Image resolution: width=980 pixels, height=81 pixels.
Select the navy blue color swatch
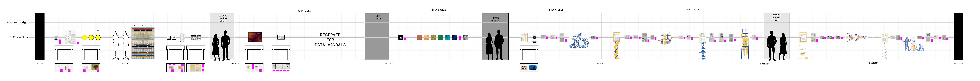455,38
